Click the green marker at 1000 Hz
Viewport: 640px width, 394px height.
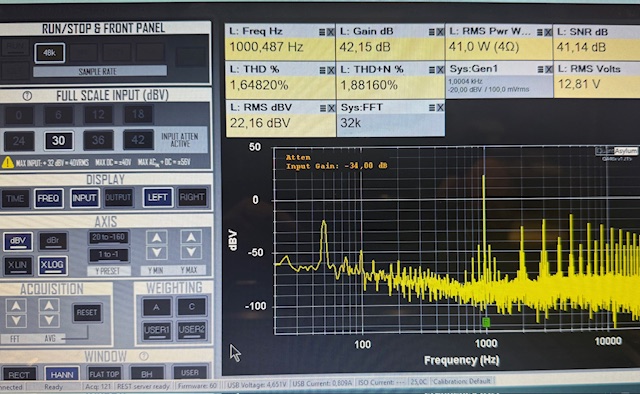(486, 323)
